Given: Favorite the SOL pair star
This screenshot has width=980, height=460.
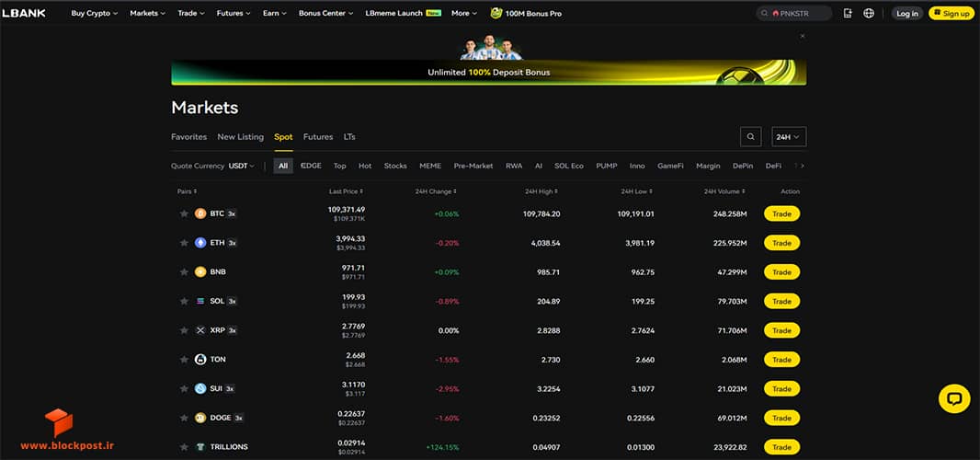Looking at the screenshot, I should (x=184, y=301).
